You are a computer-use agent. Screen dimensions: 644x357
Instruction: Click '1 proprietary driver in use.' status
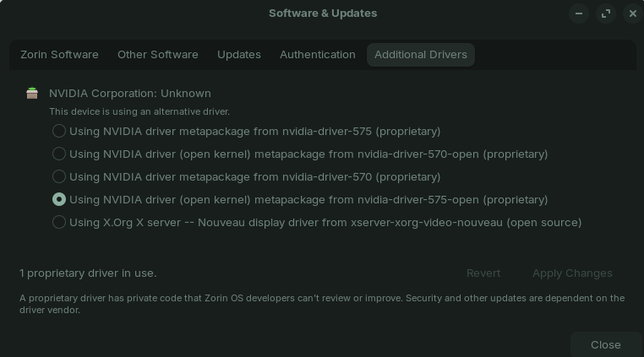(88, 273)
